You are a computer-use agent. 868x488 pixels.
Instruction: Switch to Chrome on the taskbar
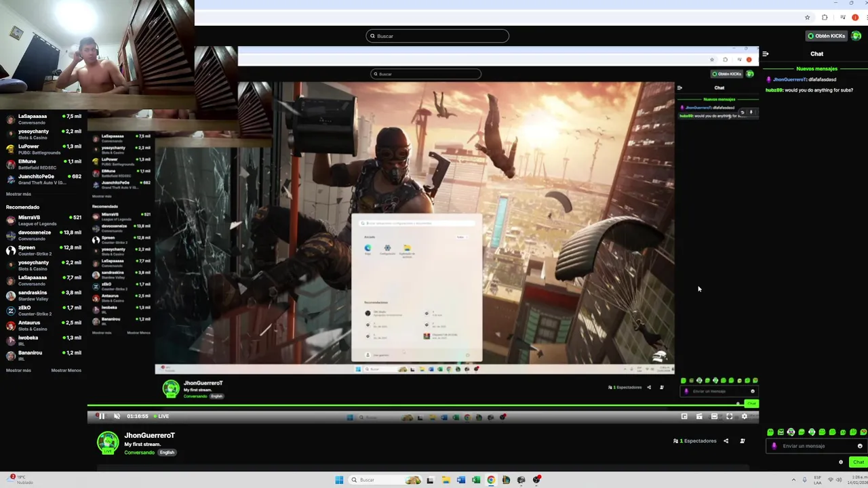pyautogui.click(x=491, y=480)
